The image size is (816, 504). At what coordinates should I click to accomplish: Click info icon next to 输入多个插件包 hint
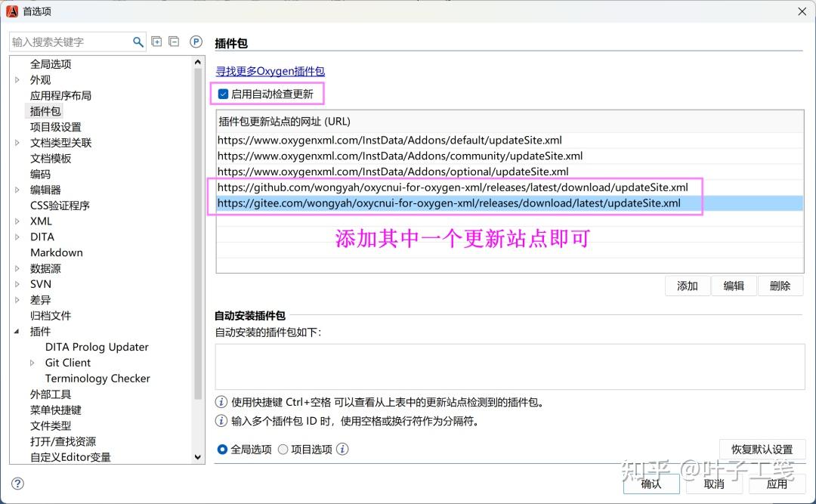coord(221,421)
